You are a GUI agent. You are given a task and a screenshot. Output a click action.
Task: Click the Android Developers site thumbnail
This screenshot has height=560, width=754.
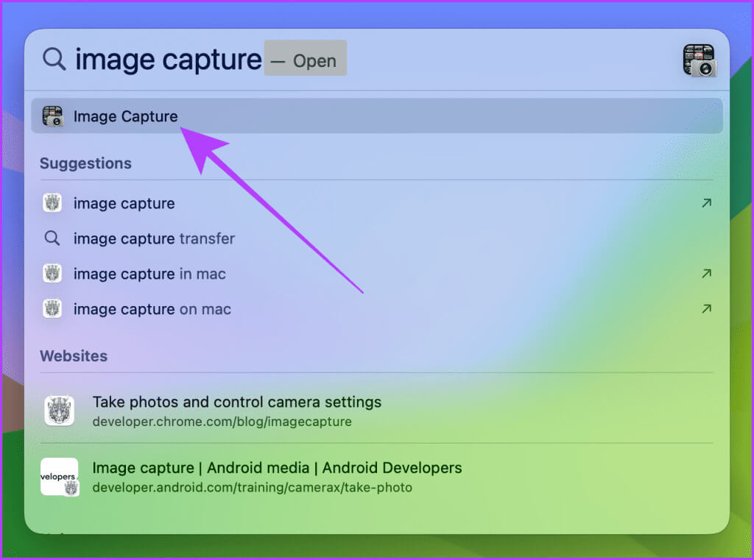point(60,477)
